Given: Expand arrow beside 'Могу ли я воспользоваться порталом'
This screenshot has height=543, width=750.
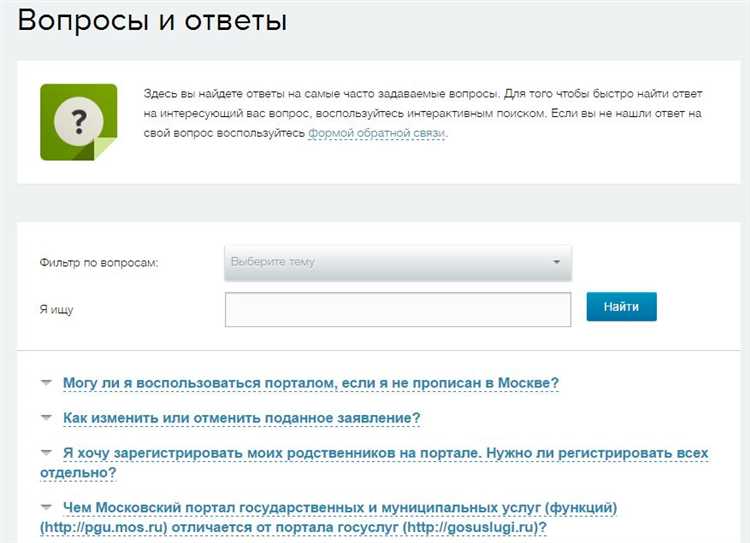Looking at the screenshot, I should (x=46, y=382).
